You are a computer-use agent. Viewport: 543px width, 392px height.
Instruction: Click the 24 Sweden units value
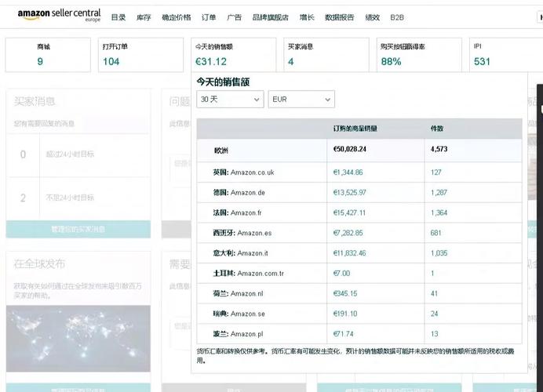pyautogui.click(x=434, y=314)
